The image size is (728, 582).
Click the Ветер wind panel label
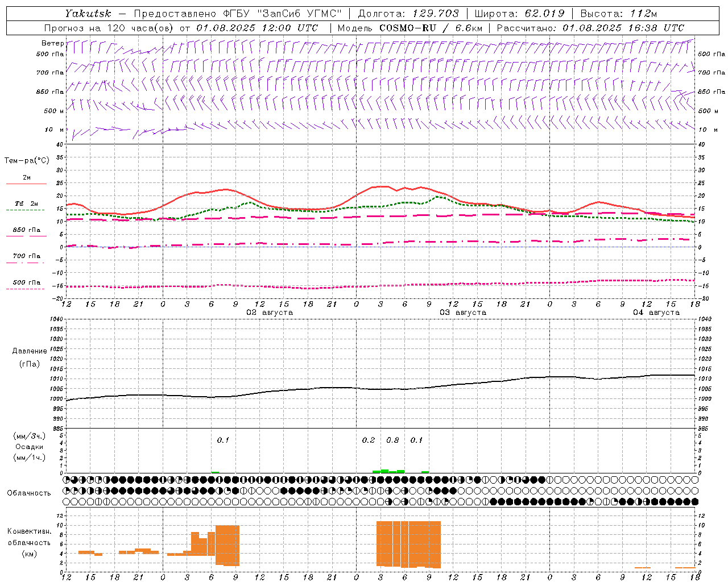pos(52,43)
